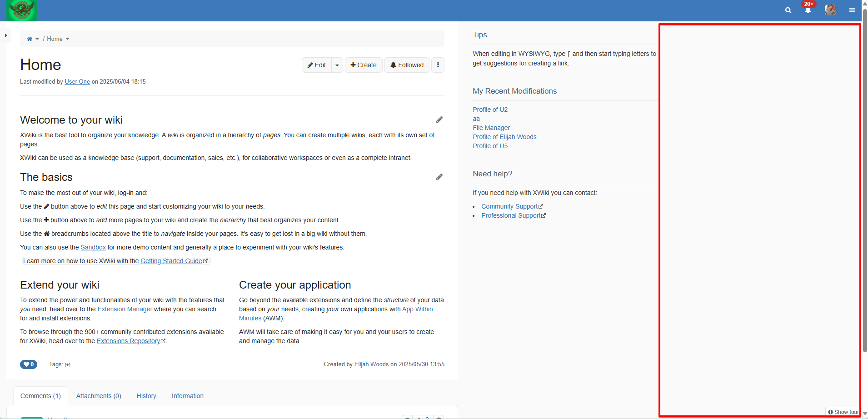Click the home icon in the breadcrumb

(30, 39)
